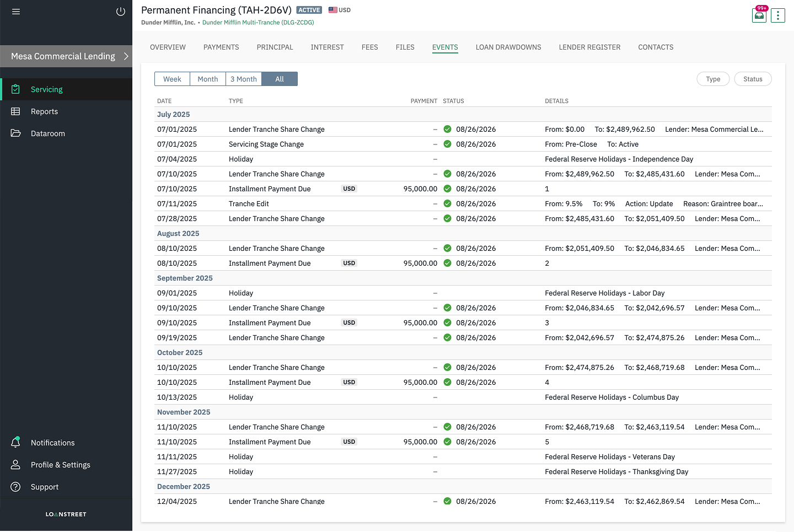Switch to the Payments tab
Image resolution: width=794 pixels, height=532 pixels.
221,47
